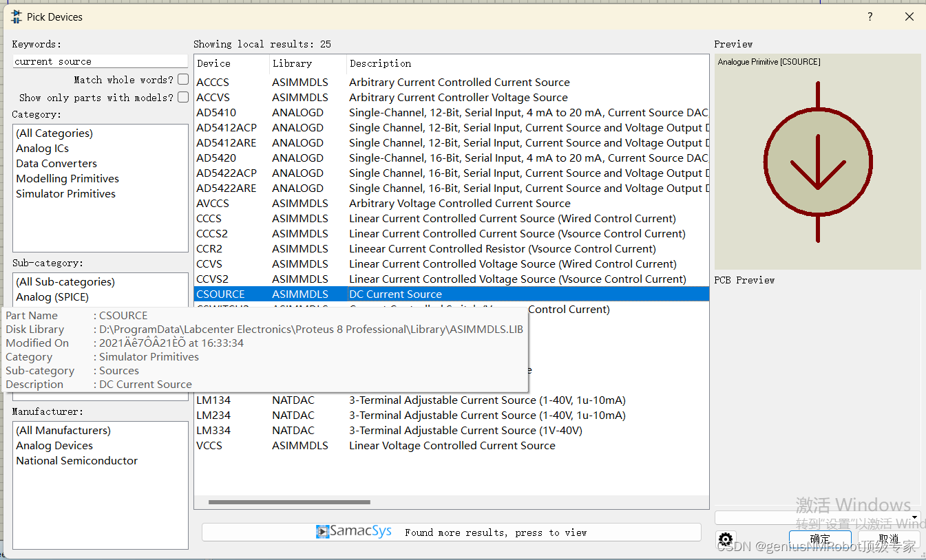Click the cancel button 取消
This screenshot has height=560, width=926.
pos(889,539)
